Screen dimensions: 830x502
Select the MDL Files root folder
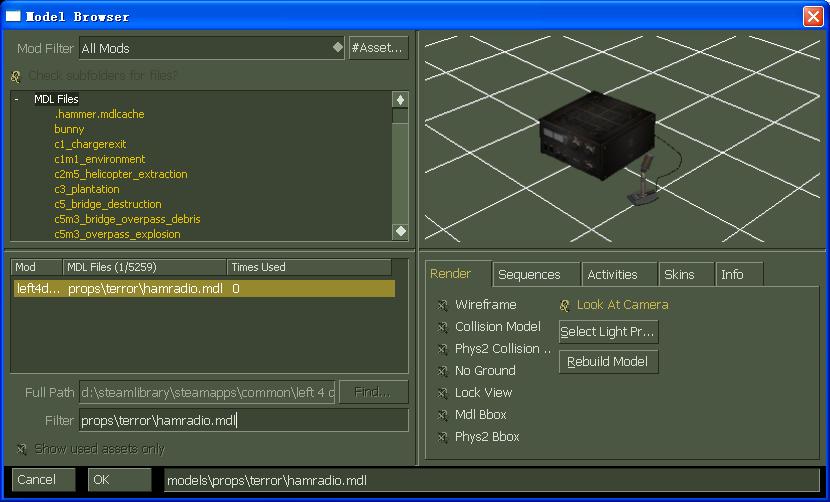(56, 99)
